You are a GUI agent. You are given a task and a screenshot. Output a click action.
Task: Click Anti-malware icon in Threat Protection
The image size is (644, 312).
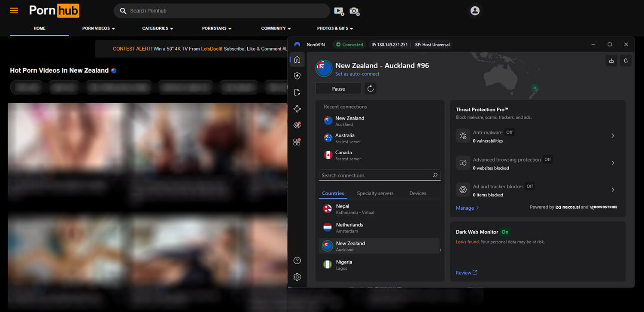coord(463,136)
